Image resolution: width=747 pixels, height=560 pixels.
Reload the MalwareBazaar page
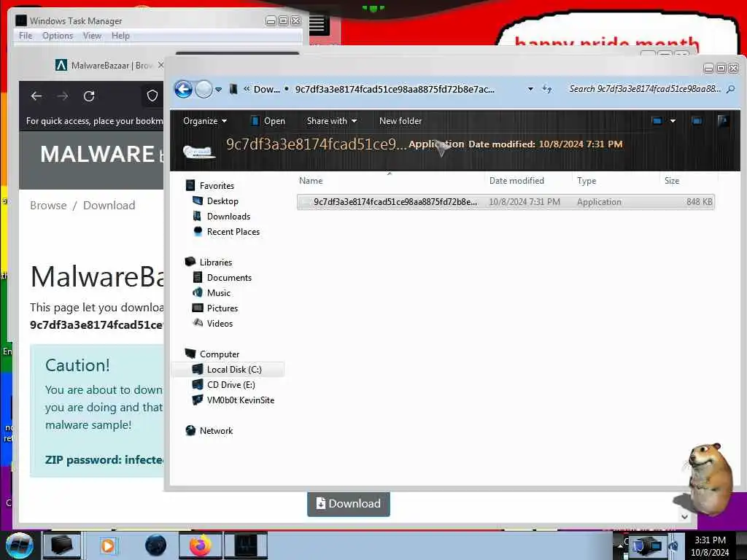pos(89,96)
